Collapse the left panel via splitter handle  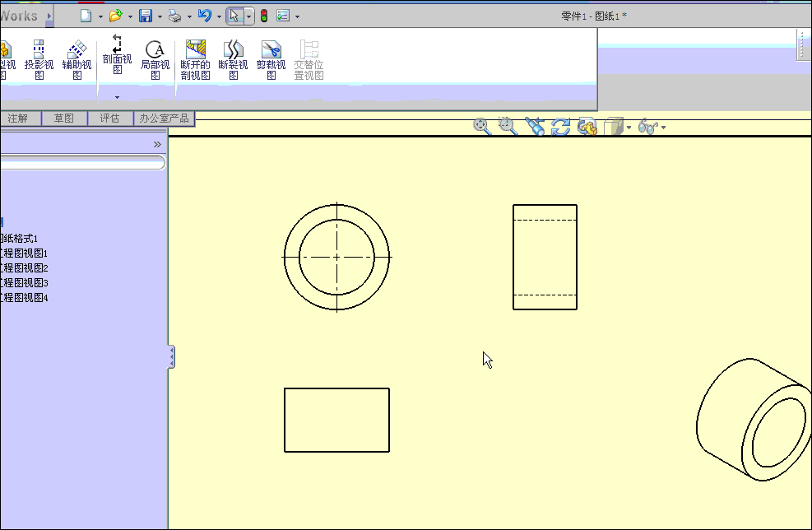171,357
